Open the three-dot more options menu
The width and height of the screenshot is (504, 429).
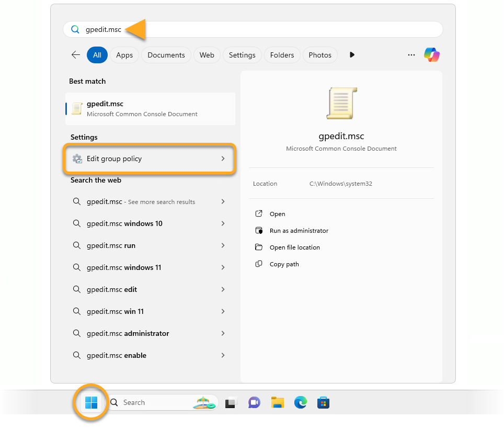click(x=411, y=55)
